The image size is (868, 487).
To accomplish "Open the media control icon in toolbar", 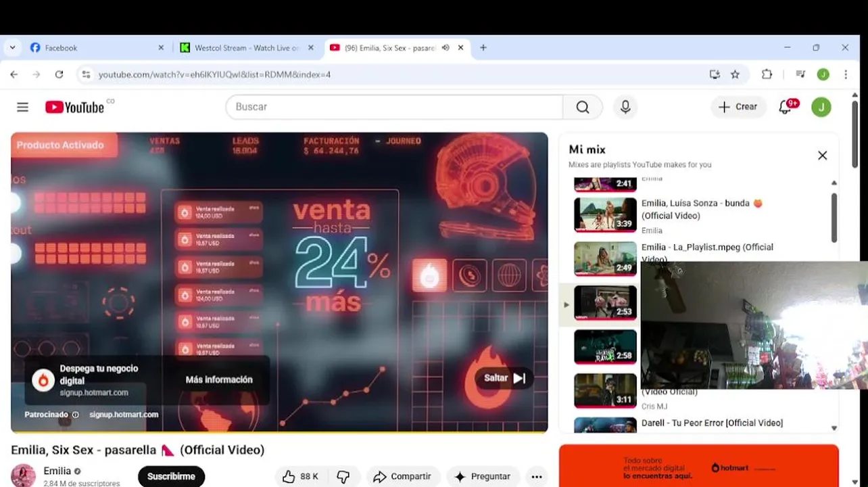I will coord(800,74).
